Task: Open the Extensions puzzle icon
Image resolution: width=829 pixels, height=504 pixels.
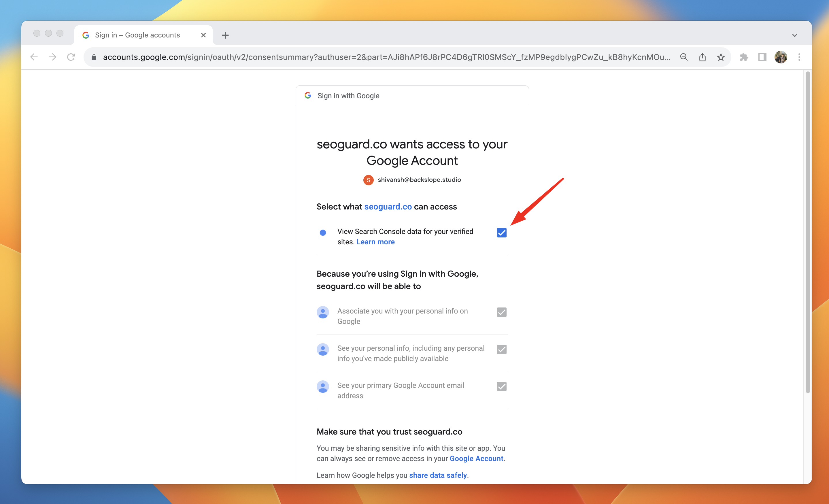Action: [744, 57]
